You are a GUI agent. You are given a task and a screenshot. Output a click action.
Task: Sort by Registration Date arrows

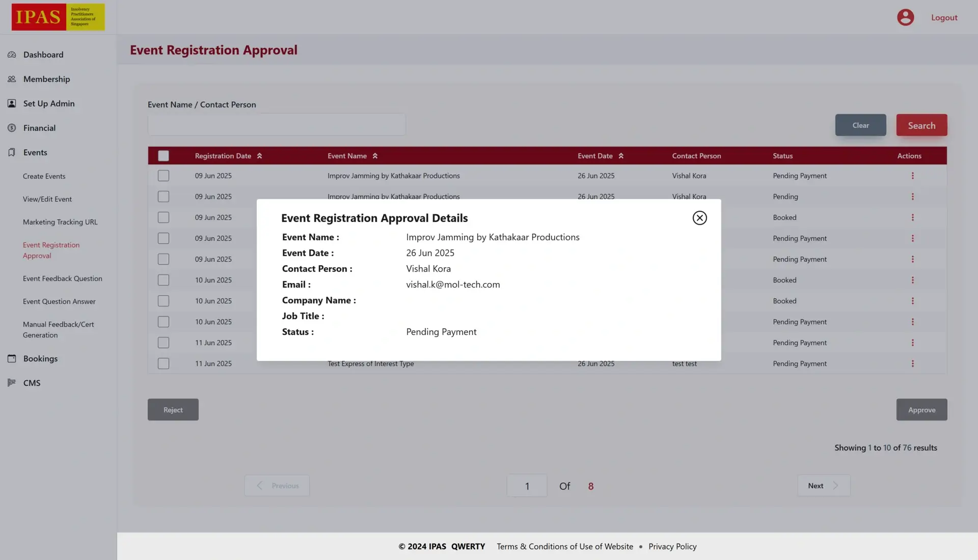click(259, 156)
